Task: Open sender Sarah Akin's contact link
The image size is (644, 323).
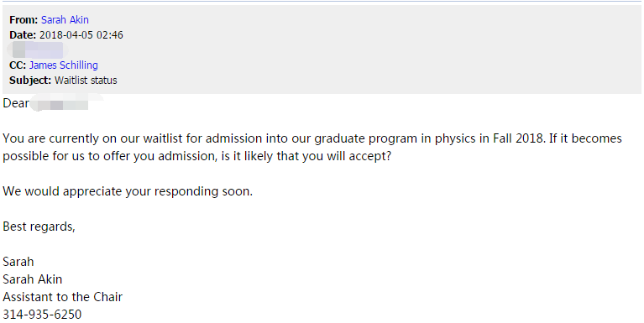Action: pyautogui.click(x=65, y=19)
